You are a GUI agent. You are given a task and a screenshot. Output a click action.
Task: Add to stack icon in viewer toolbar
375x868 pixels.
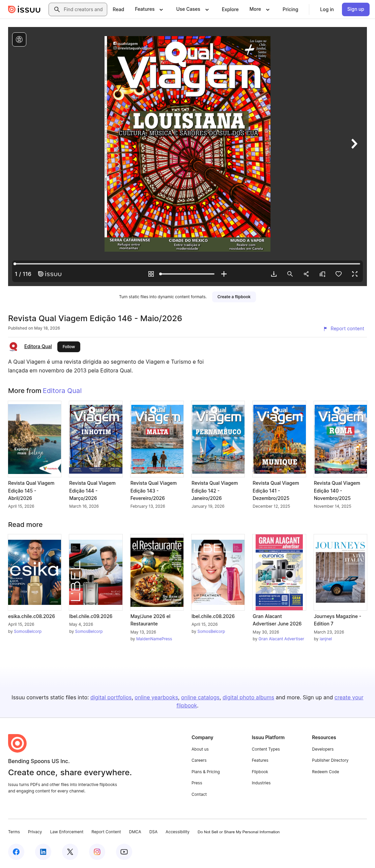pos(322,274)
